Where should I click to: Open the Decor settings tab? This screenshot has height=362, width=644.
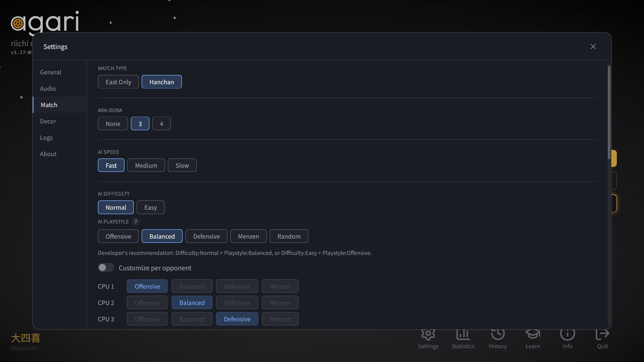pyautogui.click(x=60, y=121)
